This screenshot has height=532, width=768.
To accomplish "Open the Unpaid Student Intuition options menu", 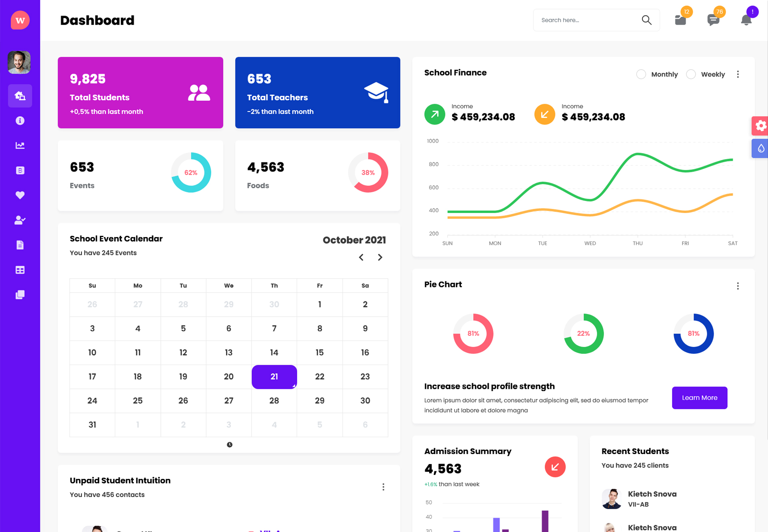I will pos(383,487).
